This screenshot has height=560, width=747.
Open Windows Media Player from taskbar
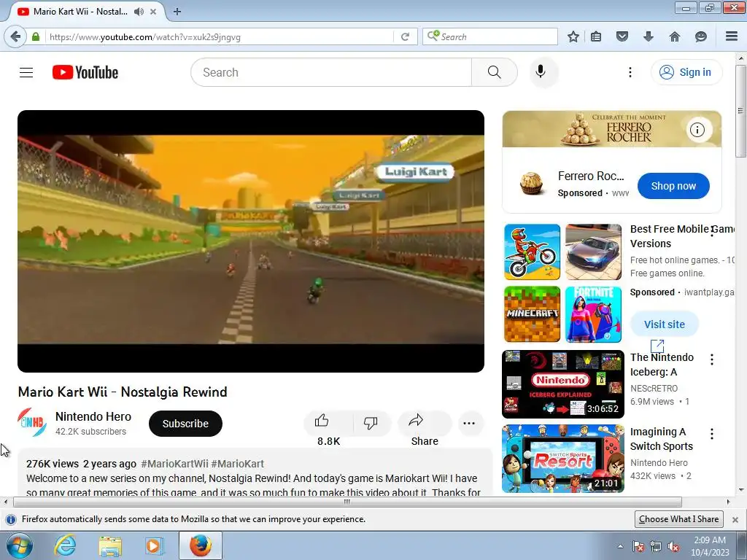154,545
